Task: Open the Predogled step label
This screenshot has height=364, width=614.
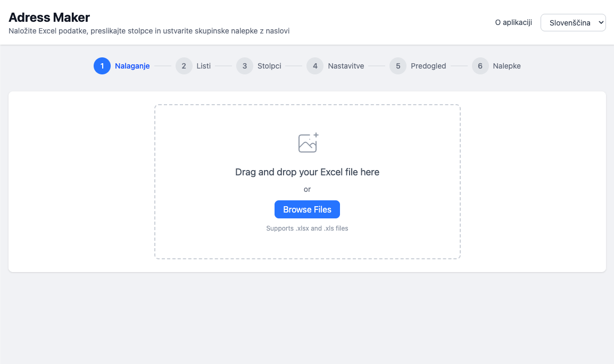Action: (428, 66)
